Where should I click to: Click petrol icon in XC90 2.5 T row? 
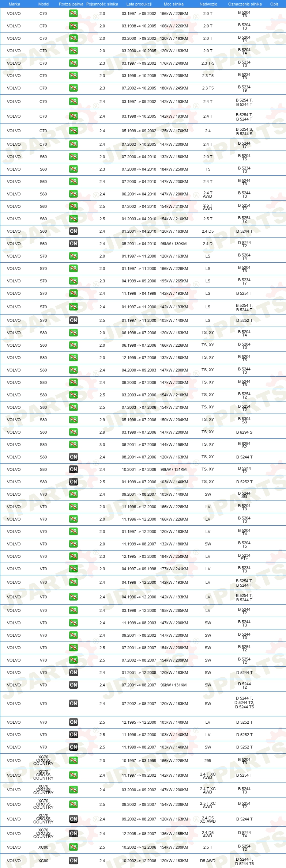[73, 847]
